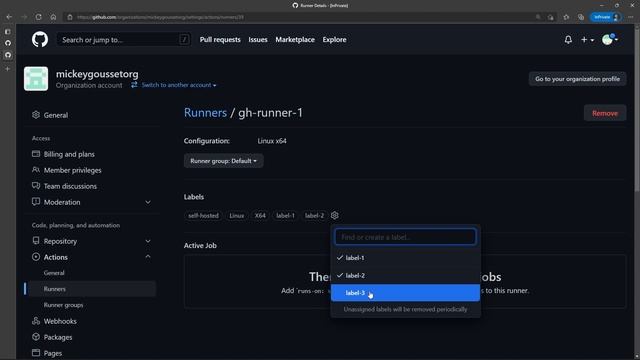Click the Linux label tag

coord(236,215)
